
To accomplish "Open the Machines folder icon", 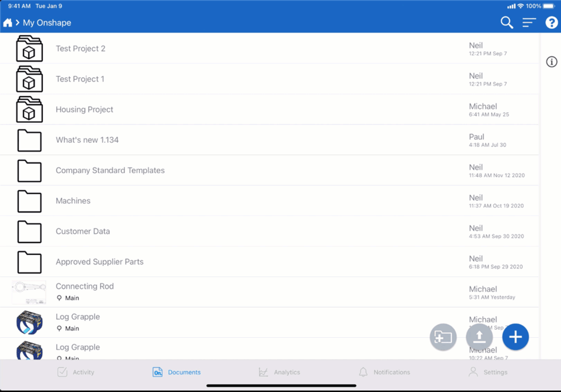I will coord(29,201).
